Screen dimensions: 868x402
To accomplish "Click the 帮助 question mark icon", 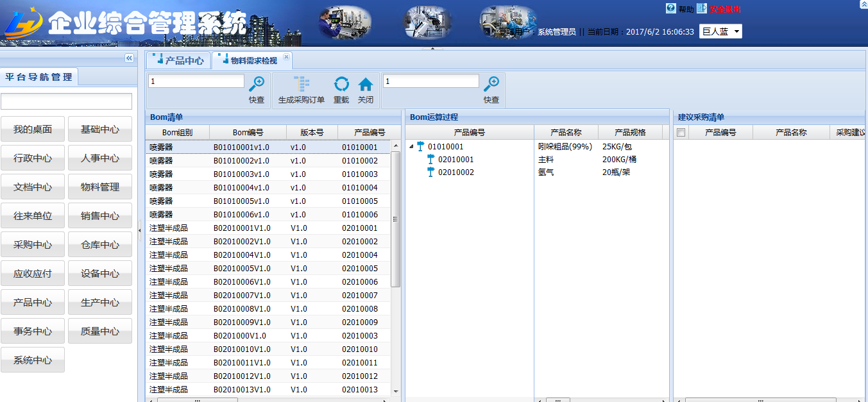I will (671, 8).
